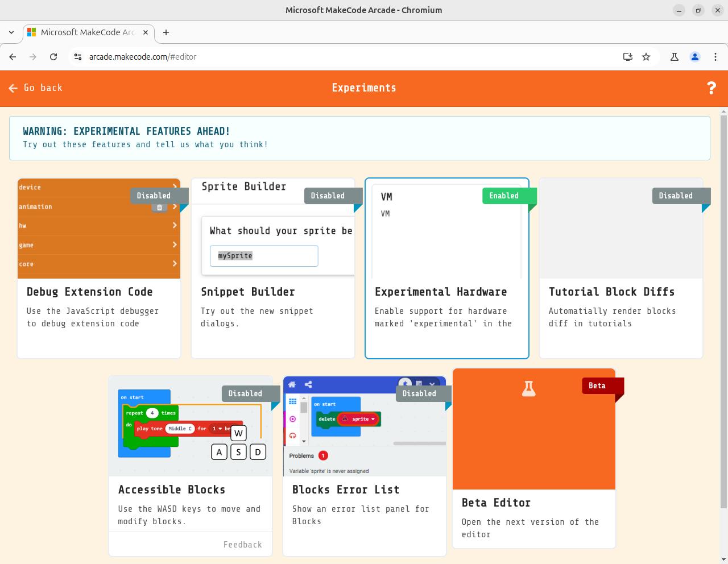Open Chrome labs flask icon

coord(675,57)
